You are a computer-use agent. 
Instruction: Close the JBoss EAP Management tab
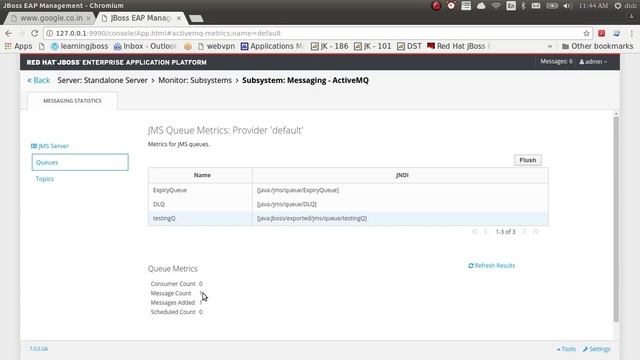179,18
